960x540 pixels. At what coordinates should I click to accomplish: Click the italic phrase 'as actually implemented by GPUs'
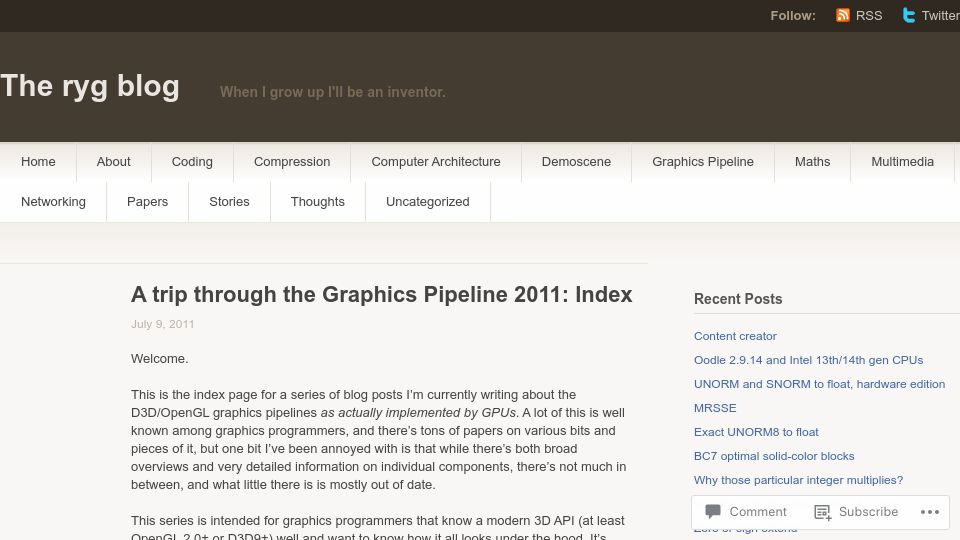[x=419, y=413]
